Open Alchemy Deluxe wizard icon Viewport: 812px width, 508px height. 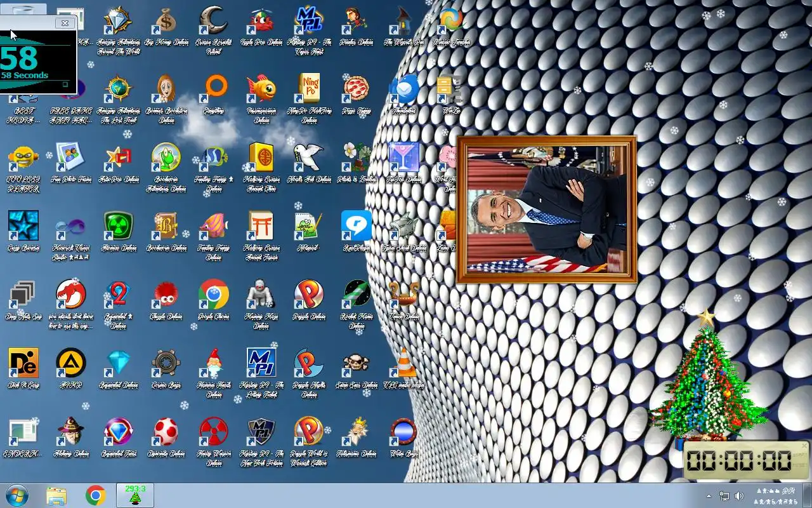pos(71,432)
